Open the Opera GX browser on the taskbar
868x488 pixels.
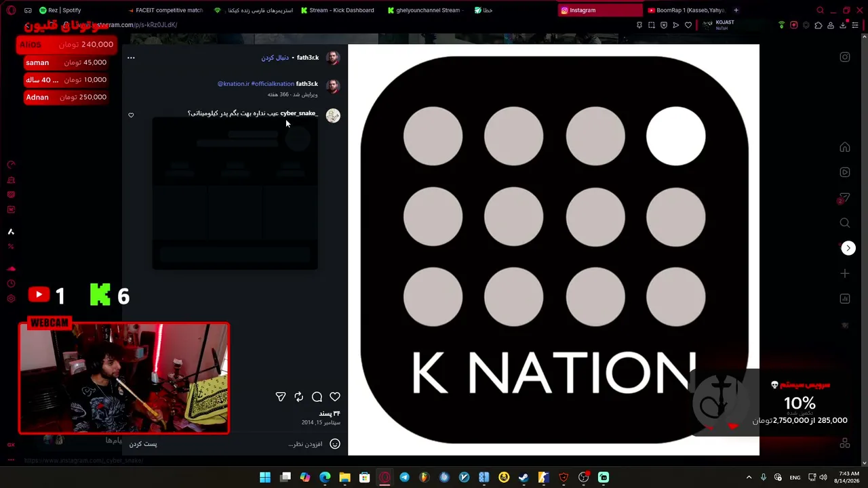click(384, 477)
